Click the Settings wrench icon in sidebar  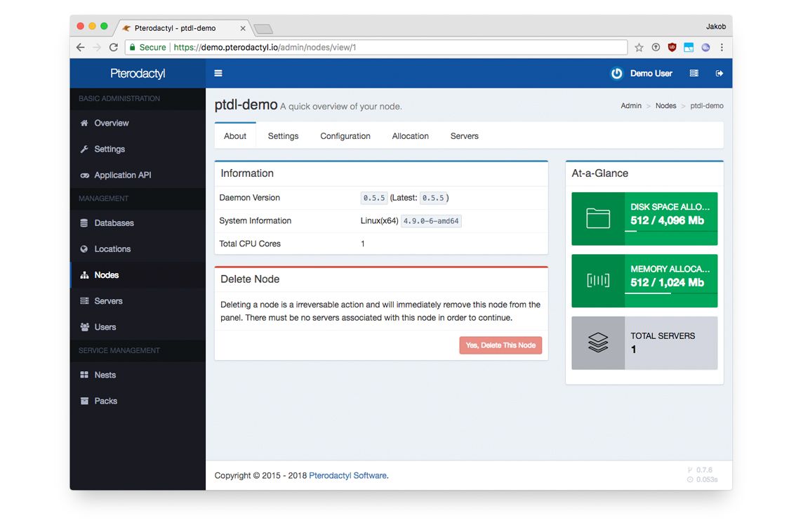tap(84, 149)
